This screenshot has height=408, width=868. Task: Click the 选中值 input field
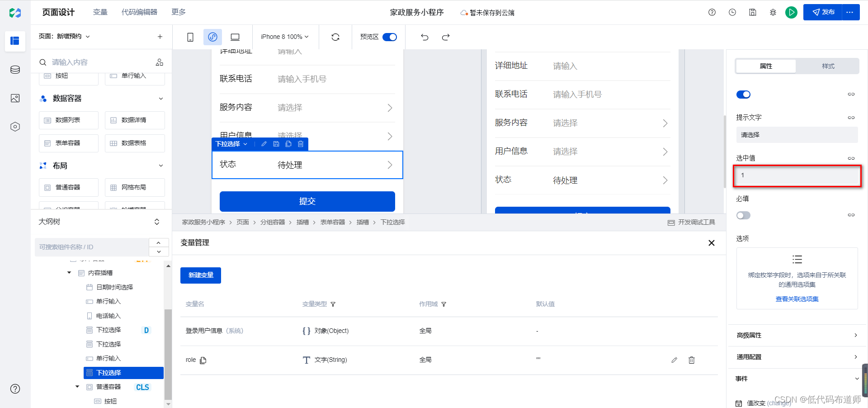797,176
